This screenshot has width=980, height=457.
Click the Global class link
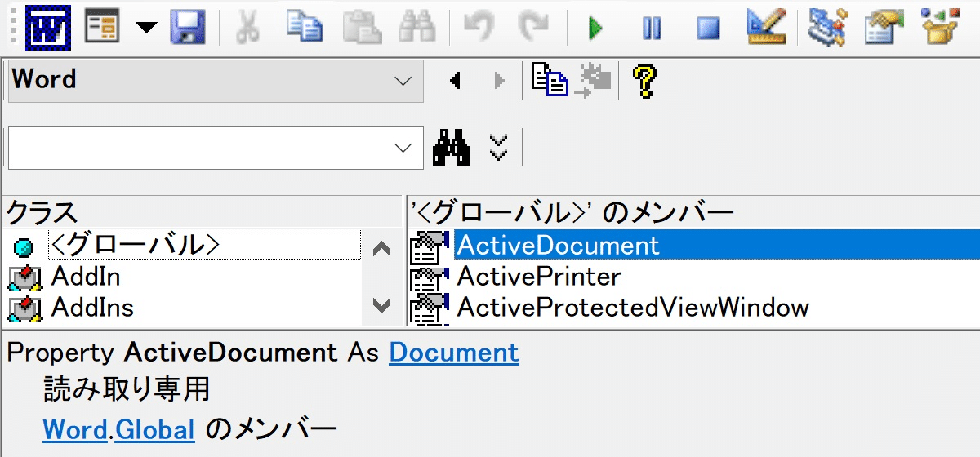click(155, 429)
